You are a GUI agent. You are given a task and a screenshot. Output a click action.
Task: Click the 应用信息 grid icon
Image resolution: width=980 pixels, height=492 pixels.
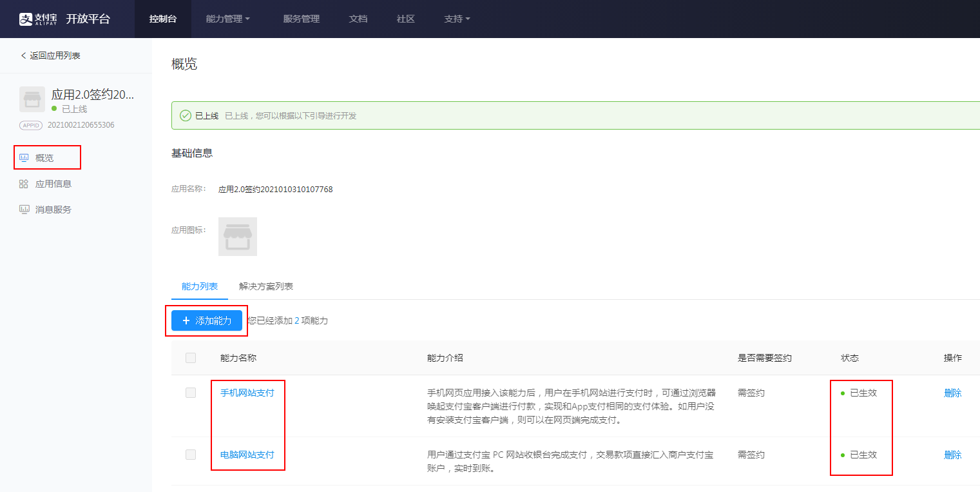24,184
